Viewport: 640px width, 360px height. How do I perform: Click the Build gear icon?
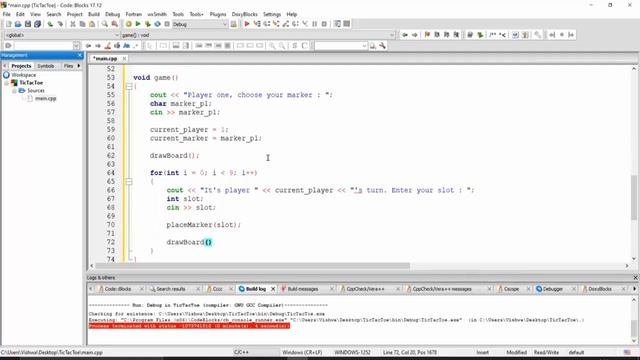point(128,24)
